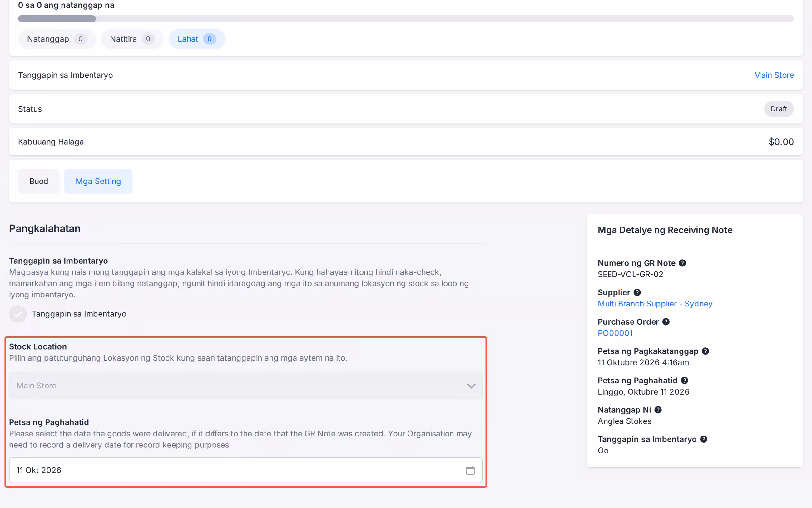The width and height of the screenshot is (812, 508).
Task: Click the 11 Okt 2026 date input field
Action: [x=245, y=470]
